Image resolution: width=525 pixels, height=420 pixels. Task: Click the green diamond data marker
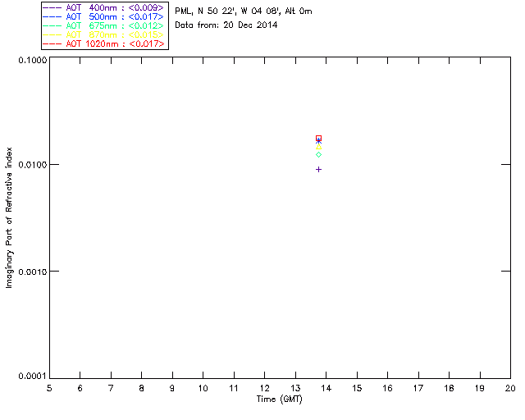(318, 154)
